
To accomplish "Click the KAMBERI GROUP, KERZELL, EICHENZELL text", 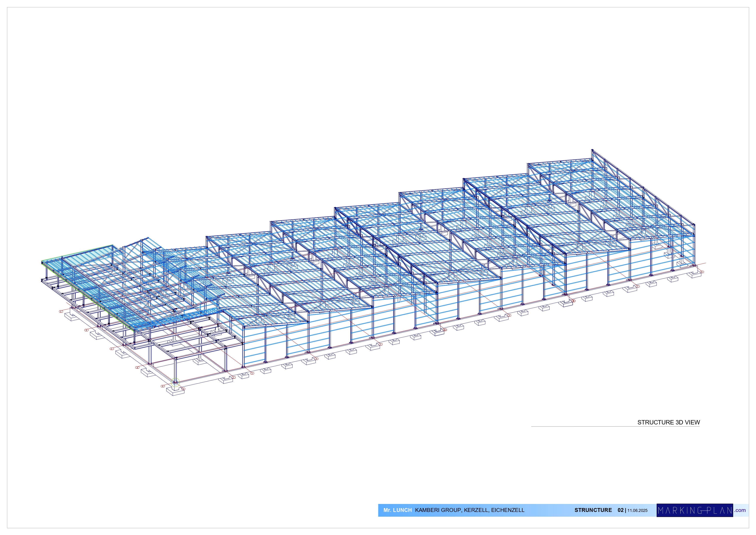I will point(469,510).
